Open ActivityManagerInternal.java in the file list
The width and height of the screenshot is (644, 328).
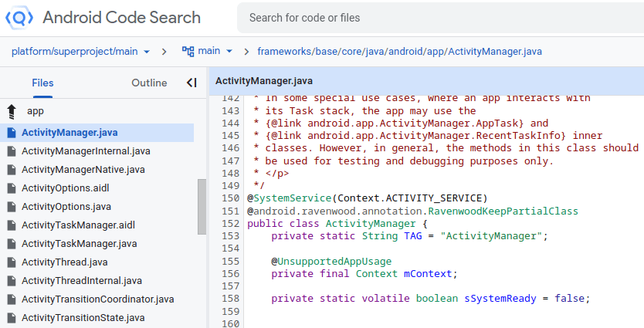click(86, 151)
